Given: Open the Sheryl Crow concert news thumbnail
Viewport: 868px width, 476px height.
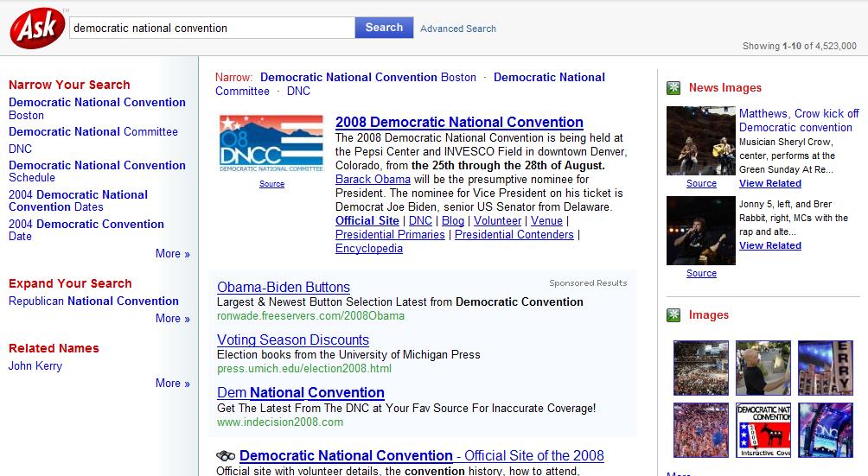Looking at the screenshot, I should (700, 141).
